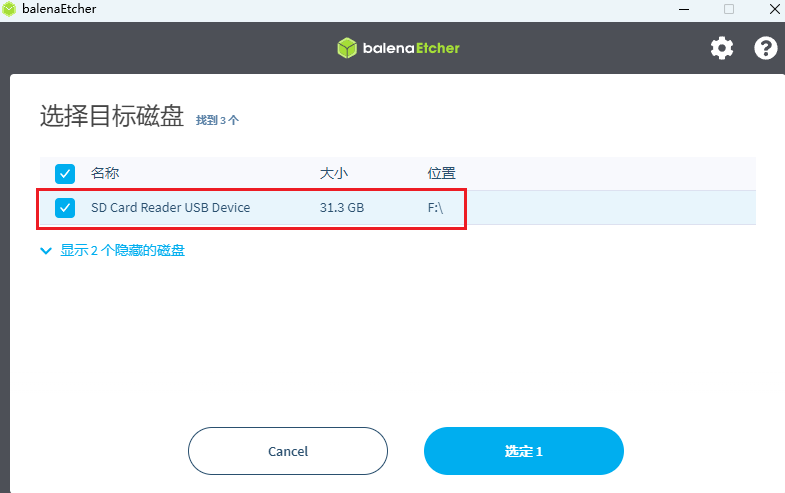Toggle the select-all checkbox in header row
Screen dimensions: 785x493
(65, 174)
